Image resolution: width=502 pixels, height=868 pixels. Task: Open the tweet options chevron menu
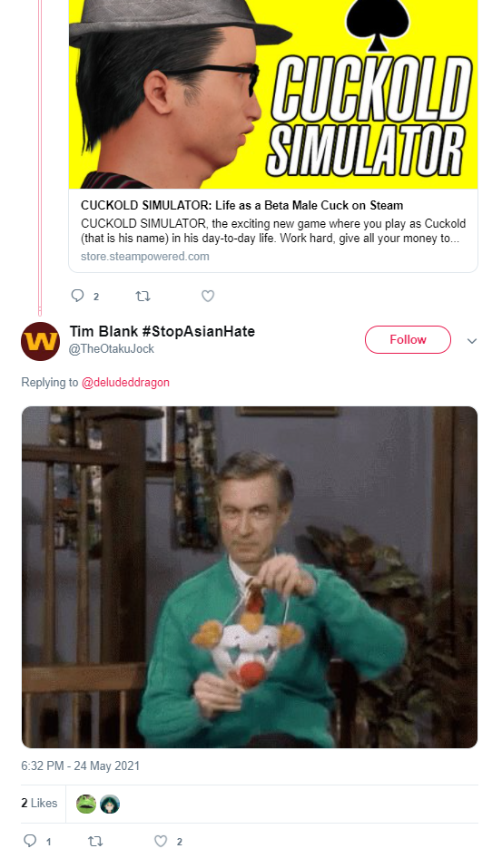[x=472, y=340]
